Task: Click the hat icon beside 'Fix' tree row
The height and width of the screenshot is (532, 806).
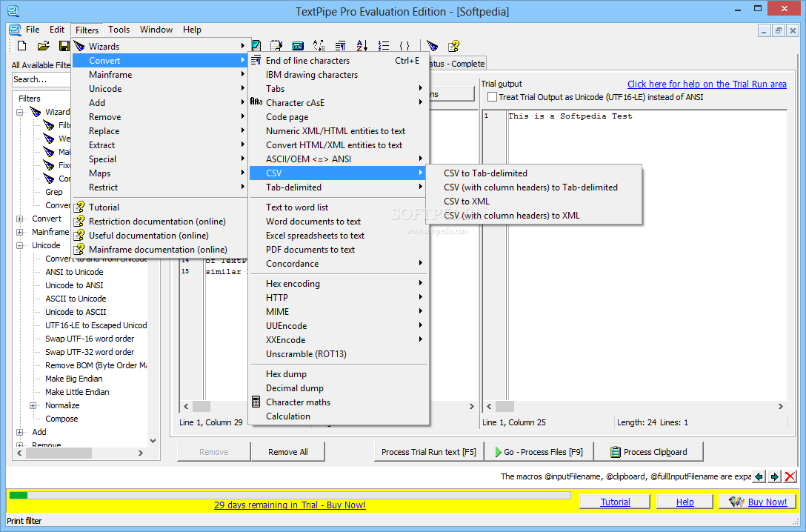Action: click(x=49, y=165)
